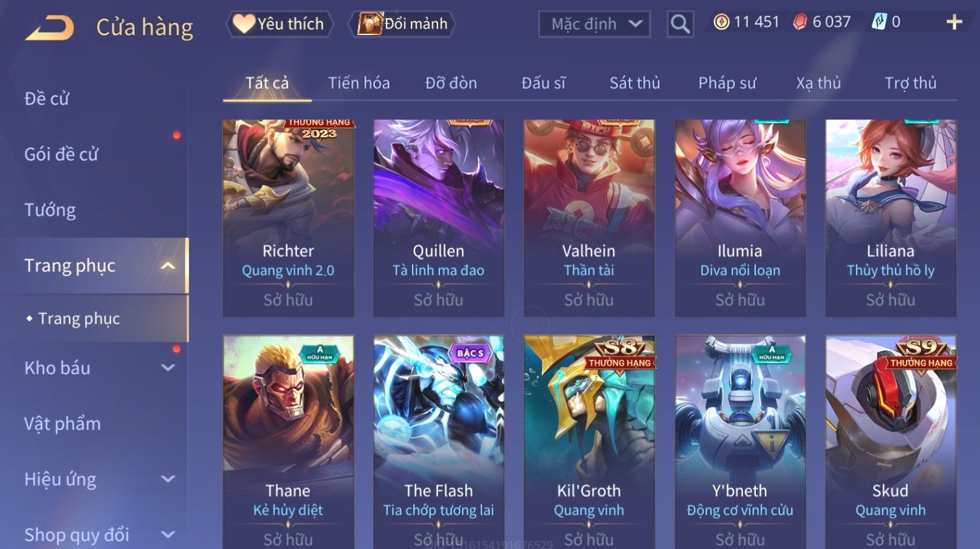Open the search magnifier icon

(x=680, y=24)
